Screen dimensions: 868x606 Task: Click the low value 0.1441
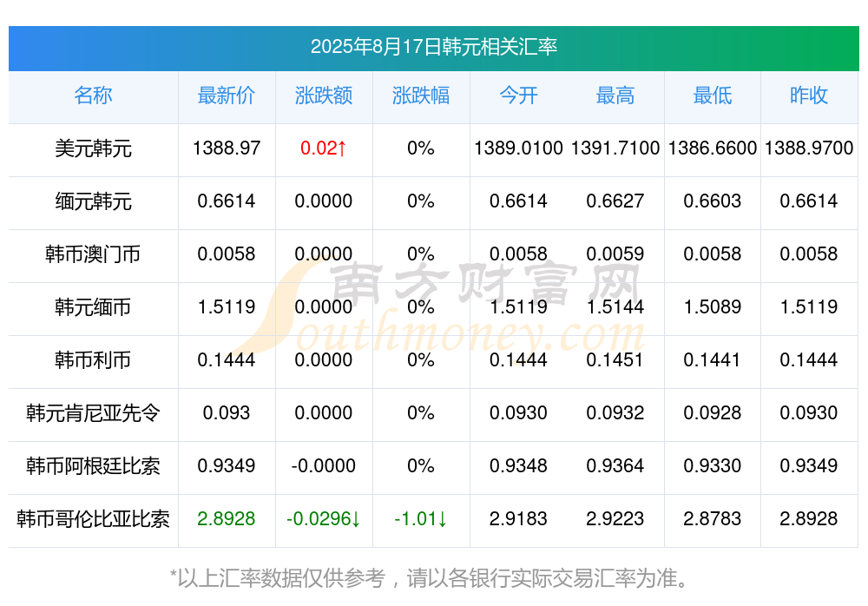pyautogui.click(x=713, y=360)
